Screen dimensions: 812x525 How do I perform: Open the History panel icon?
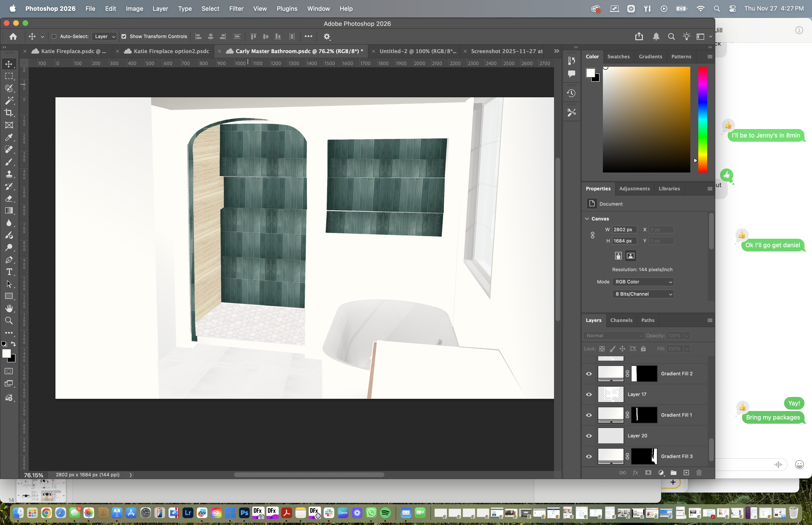click(571, 93)
